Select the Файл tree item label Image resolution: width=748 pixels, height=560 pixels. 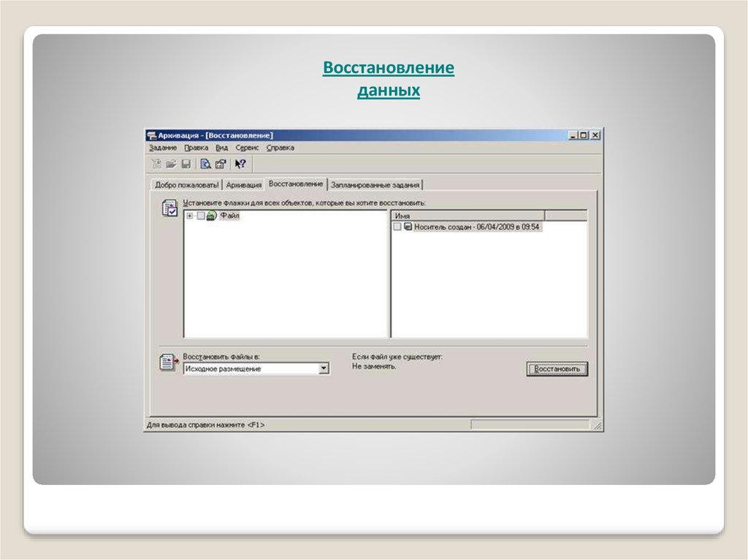point(229,215)
